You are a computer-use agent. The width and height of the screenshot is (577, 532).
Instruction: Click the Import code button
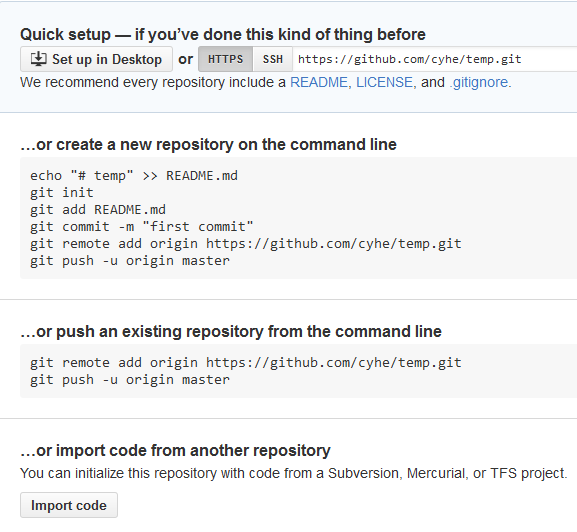tap(69, 505)
